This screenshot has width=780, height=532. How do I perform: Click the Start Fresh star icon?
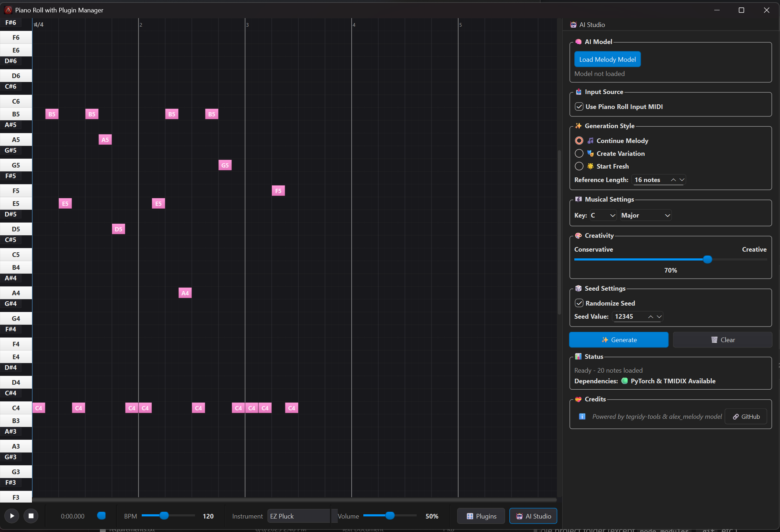(x=590, y=166)
